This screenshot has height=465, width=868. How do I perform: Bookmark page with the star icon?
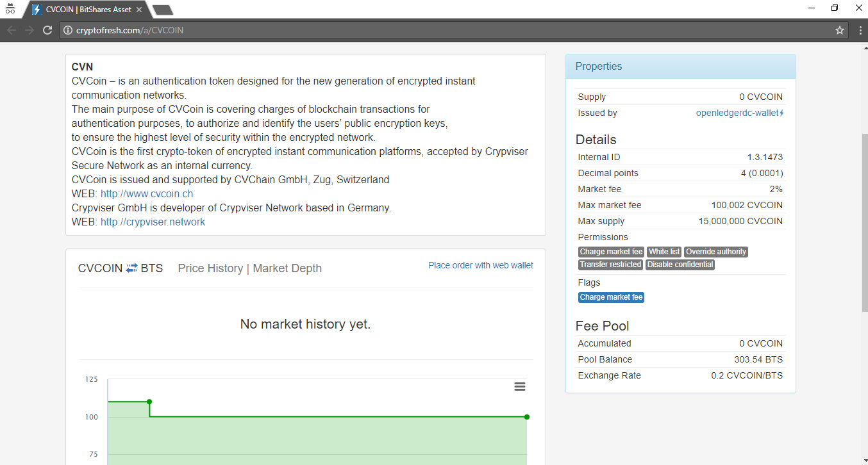pyautogui.click(x=840, y=30)
